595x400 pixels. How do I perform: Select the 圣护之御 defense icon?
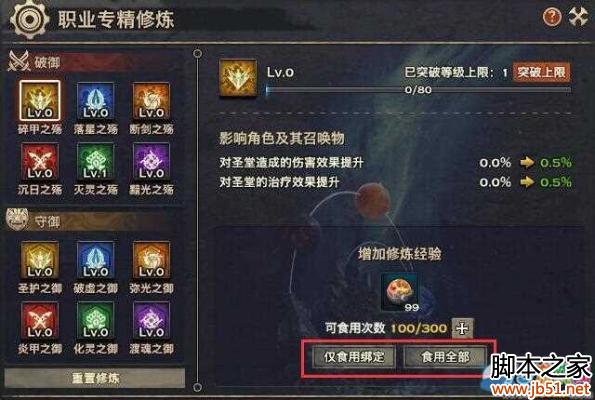point(40,260)
